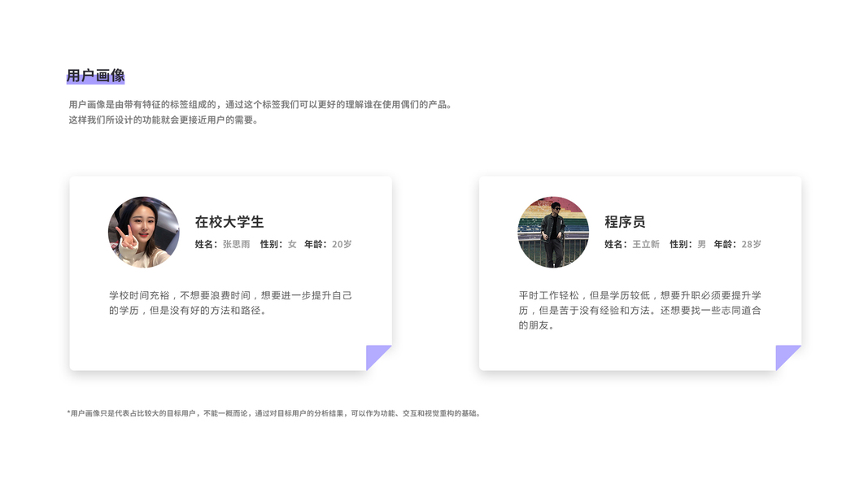
Task: Click the 年龄 label in programmer card
Action: [x=725, y=244]
